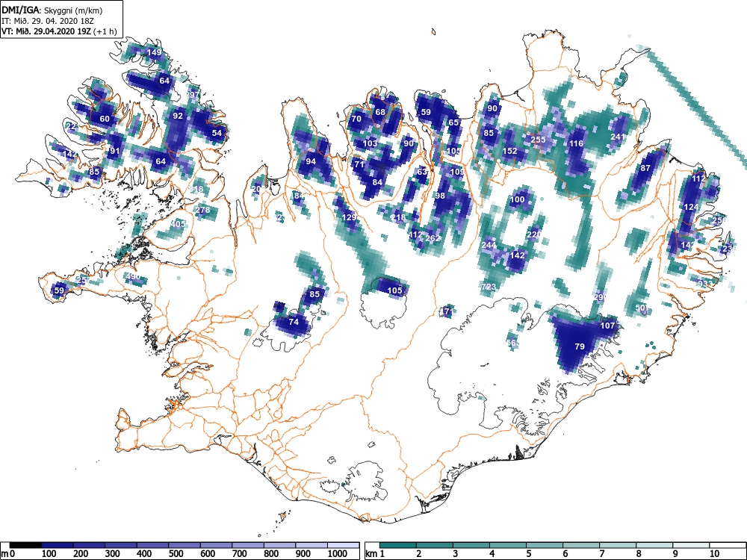Click the map value '94'
The width and height of the screenshot is (747, 560).
point(311,161)
